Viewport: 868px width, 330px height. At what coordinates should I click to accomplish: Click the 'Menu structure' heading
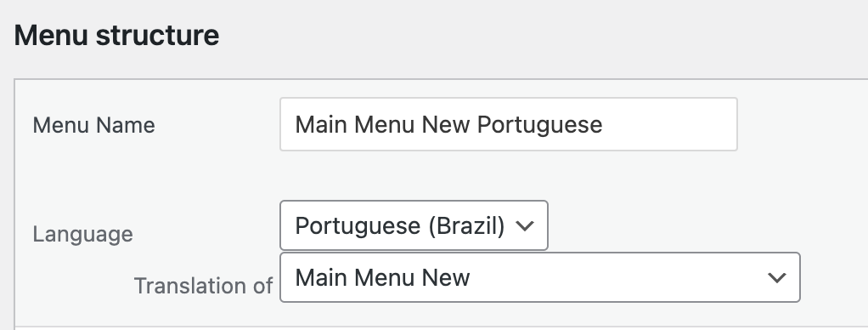point(116,35)
